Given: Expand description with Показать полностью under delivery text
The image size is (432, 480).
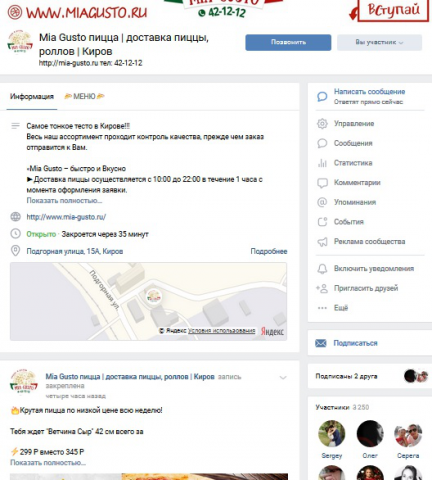Looking at the screenshot, I should click(x=64, y=201).
